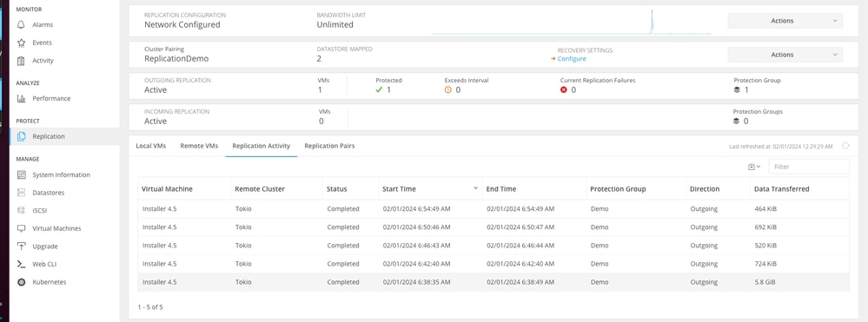Open the Performance menu label
Screen dimensions: 868x322
pos(51,98)
